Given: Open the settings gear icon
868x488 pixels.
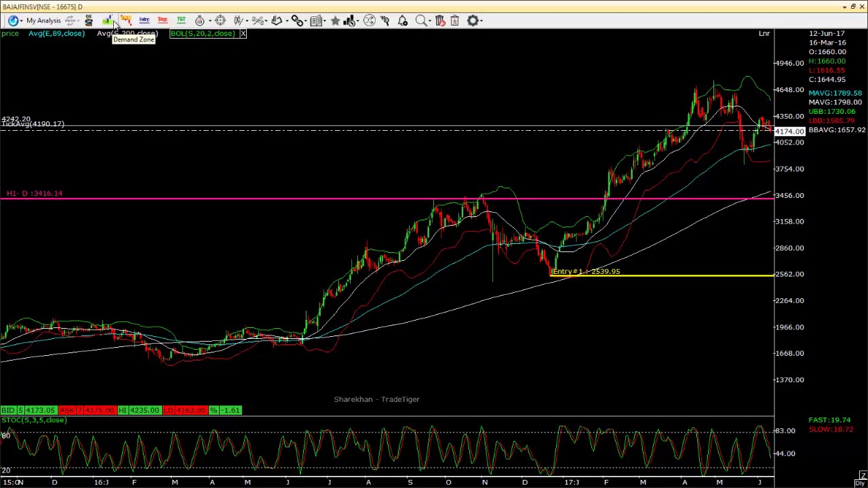Looking at the screenshot, I should pyautogui.click(x=473, y=20).
